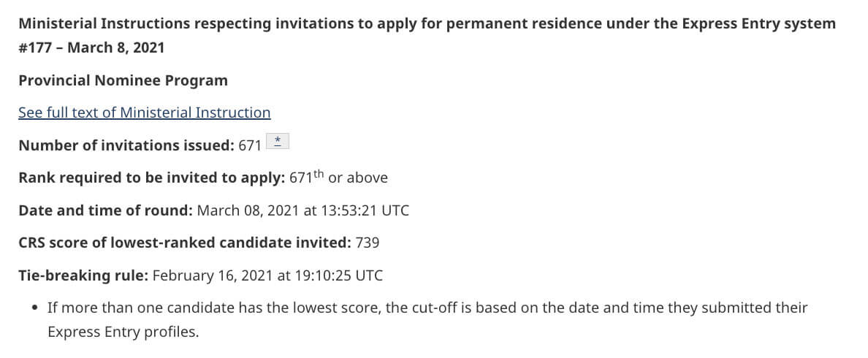The image size is (868, 358).
Task: Click the "Express Entry profiles." closing line
Action: tap(123, 332)
